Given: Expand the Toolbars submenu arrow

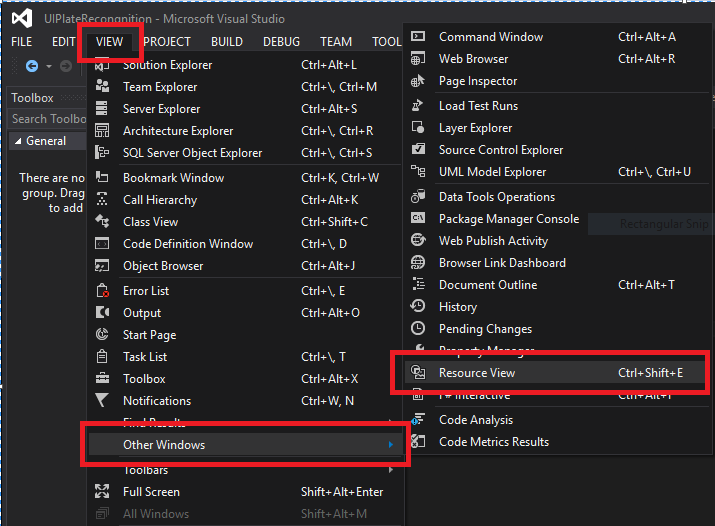Looking at the screenshot, I should [391, 470].
